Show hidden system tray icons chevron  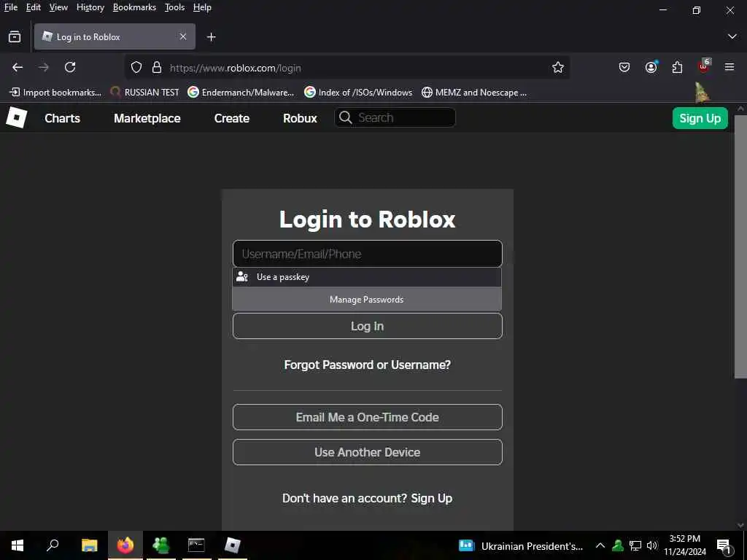click(600, 545)
